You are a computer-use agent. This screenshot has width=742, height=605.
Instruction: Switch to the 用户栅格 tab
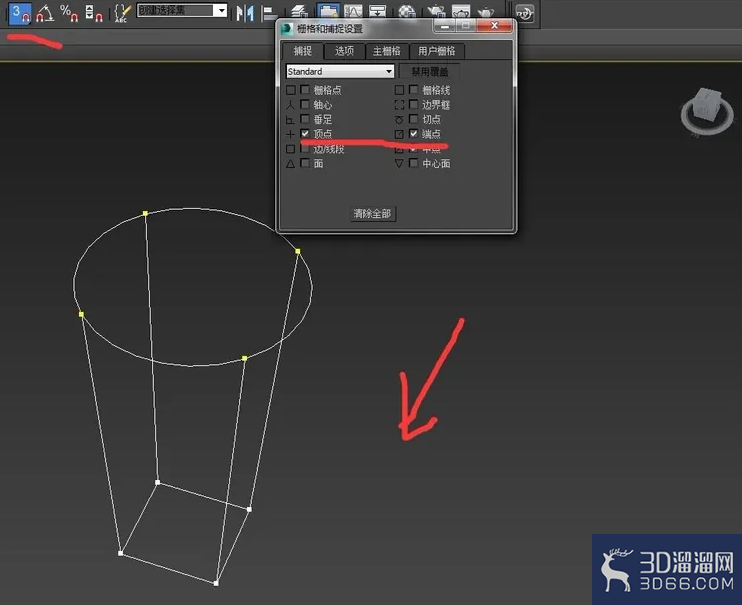pos(436,51)
